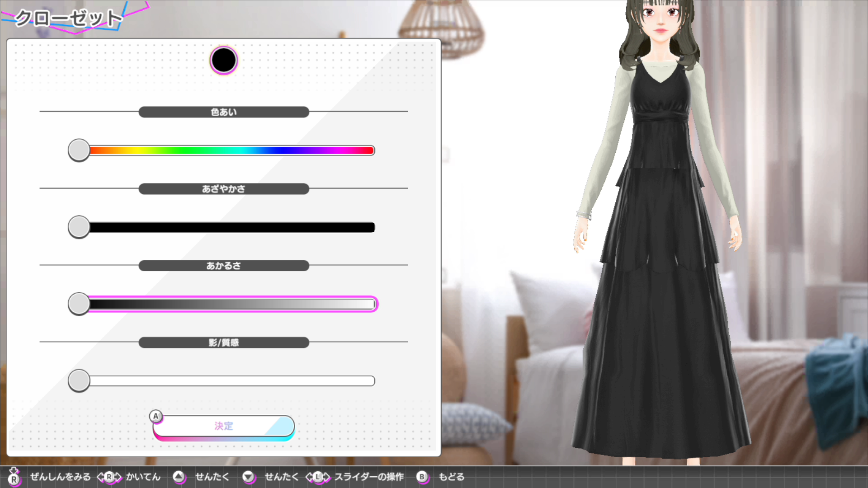Image resolution: width=868 pixels, height=488 pixels.
Task: Click the 色あい section header
Action: [x=224, y=112]
